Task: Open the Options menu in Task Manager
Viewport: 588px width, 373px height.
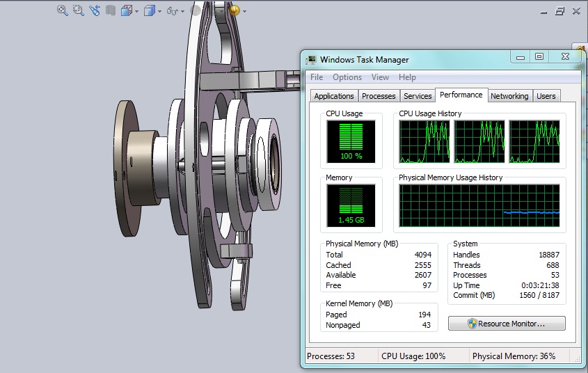Action: (347, 77)
